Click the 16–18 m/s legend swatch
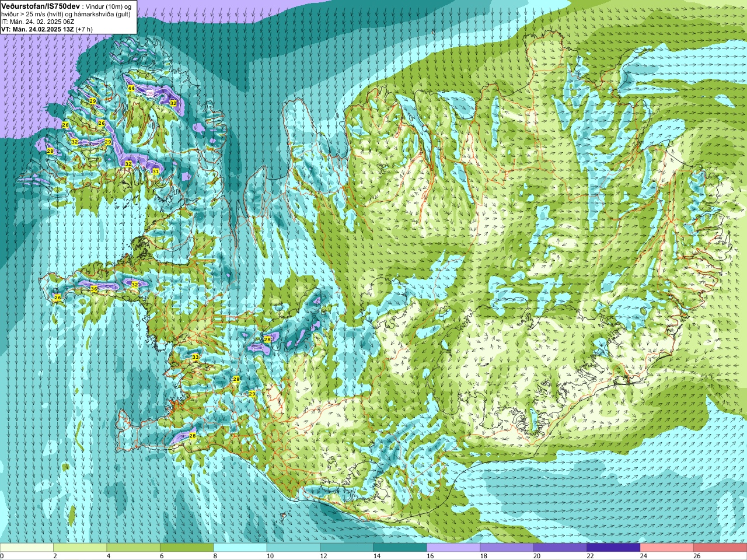This screenshot has width=747, height=560. (x=453, y=548)
